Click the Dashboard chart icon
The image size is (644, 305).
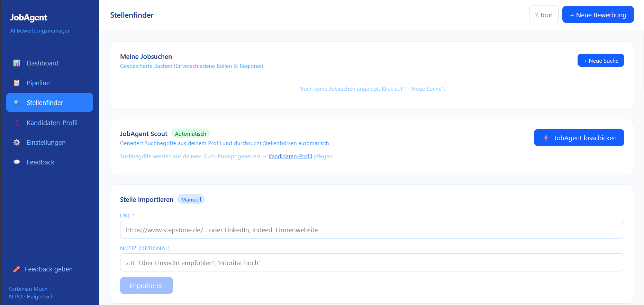click(17, 63)
